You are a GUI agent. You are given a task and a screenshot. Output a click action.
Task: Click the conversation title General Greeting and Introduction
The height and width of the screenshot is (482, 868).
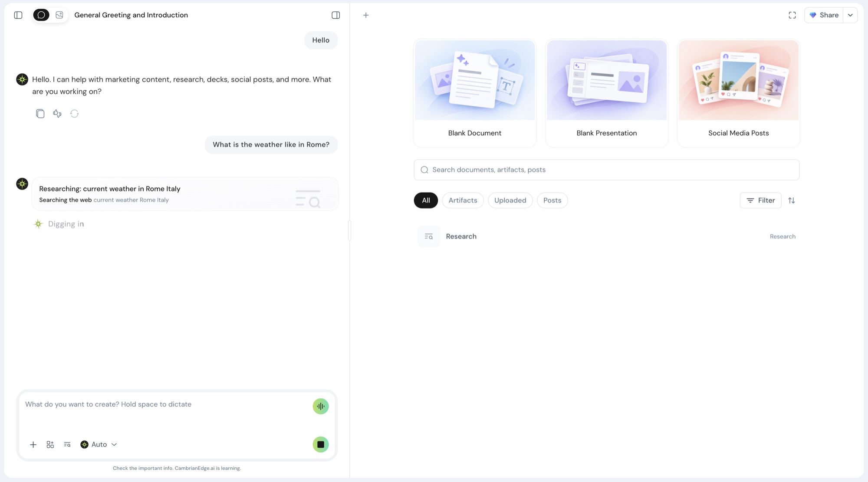pos(131,15)
